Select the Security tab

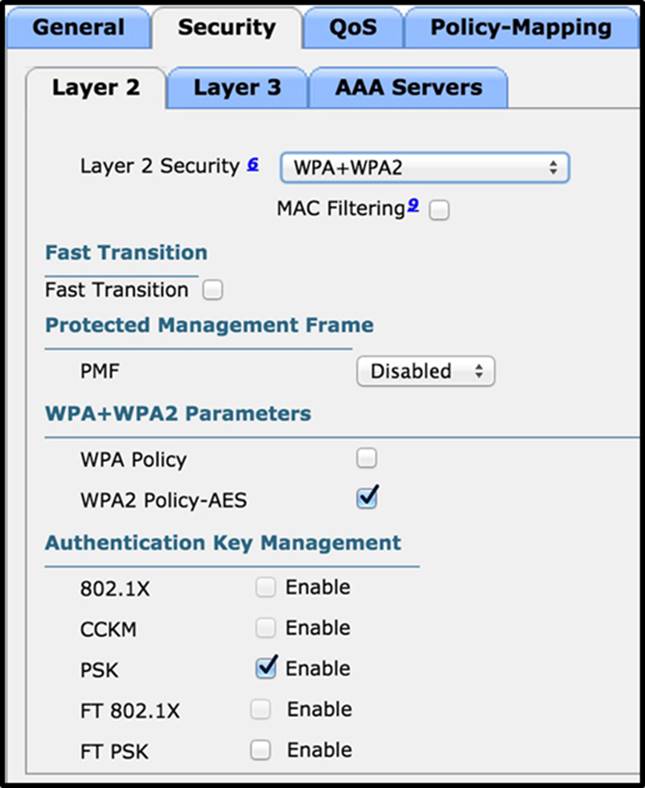[227, 28]
